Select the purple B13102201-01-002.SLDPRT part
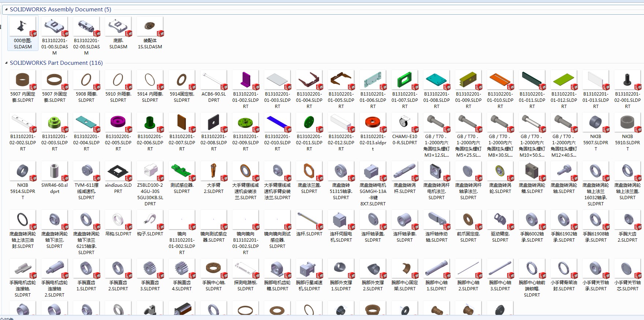Image resolution: width=644 pixels, height=320 pixels. tap(246, 80)
